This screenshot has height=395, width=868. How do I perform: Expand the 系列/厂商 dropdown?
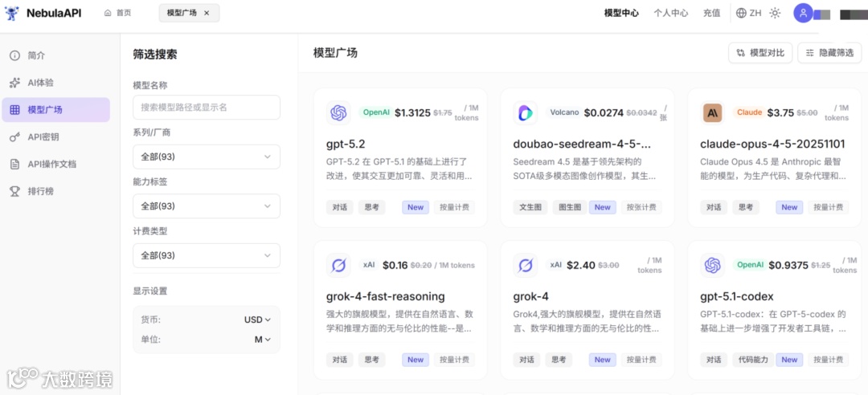point(207,157)
